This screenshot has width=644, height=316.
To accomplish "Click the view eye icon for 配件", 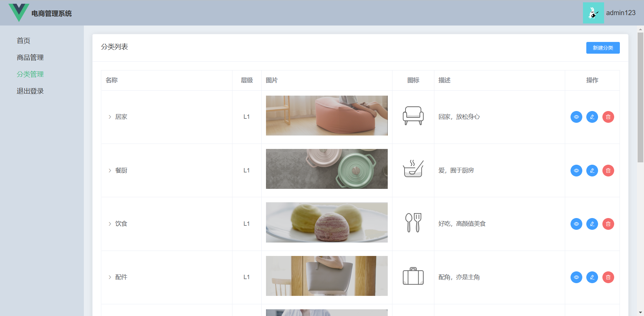I will point(576,277).
